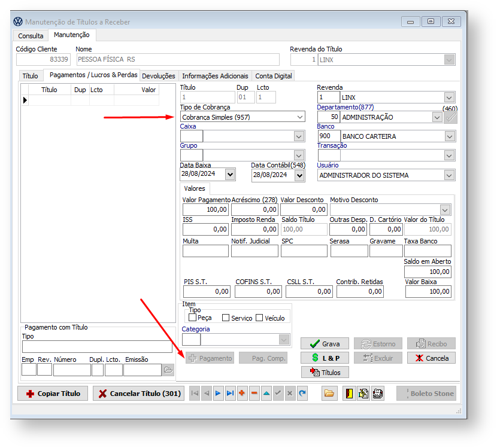
Task: Open the folder icon in bottom toolbar
Action: 329,393
